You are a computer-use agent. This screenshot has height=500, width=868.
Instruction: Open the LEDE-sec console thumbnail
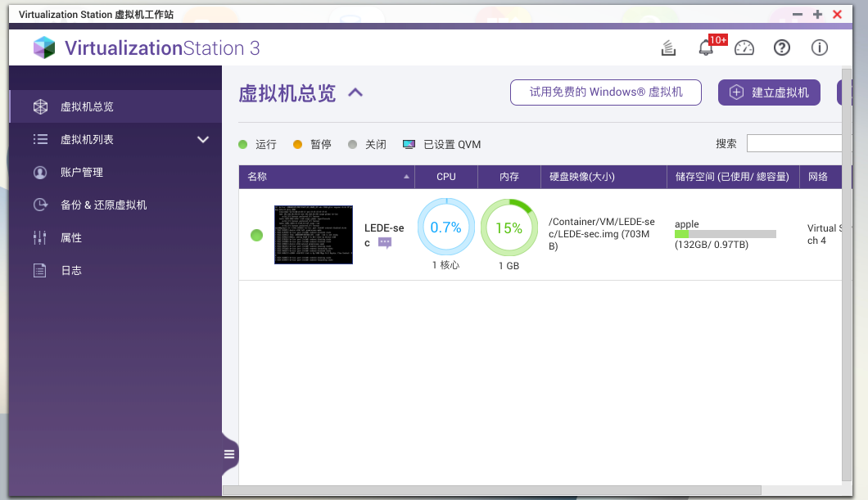(x=314, y=235)
